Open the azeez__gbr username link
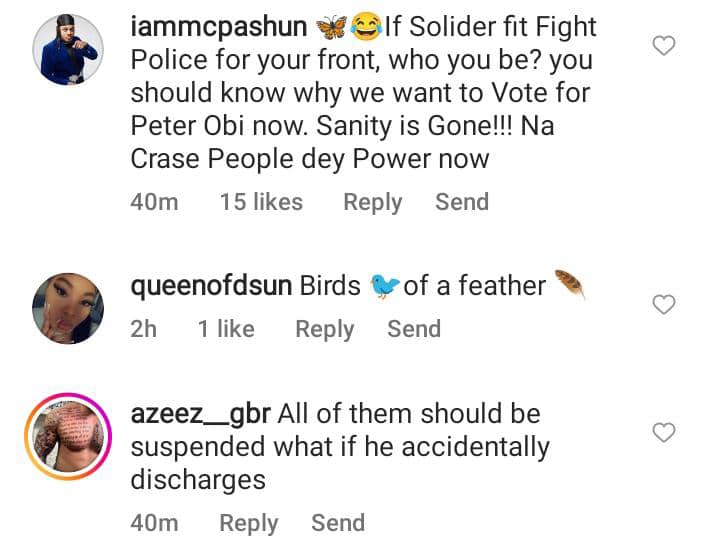This screenshot has height=539, width=720. (x=200, y=413)
